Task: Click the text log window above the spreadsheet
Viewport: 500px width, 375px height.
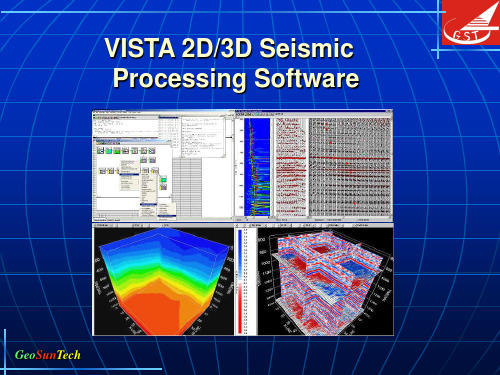Action: (x=203, y=137)
